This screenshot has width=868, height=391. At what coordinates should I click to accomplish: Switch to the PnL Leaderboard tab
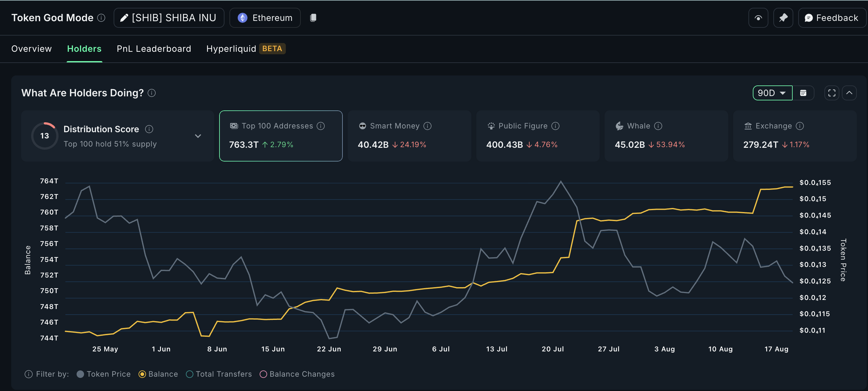(154, 49)
